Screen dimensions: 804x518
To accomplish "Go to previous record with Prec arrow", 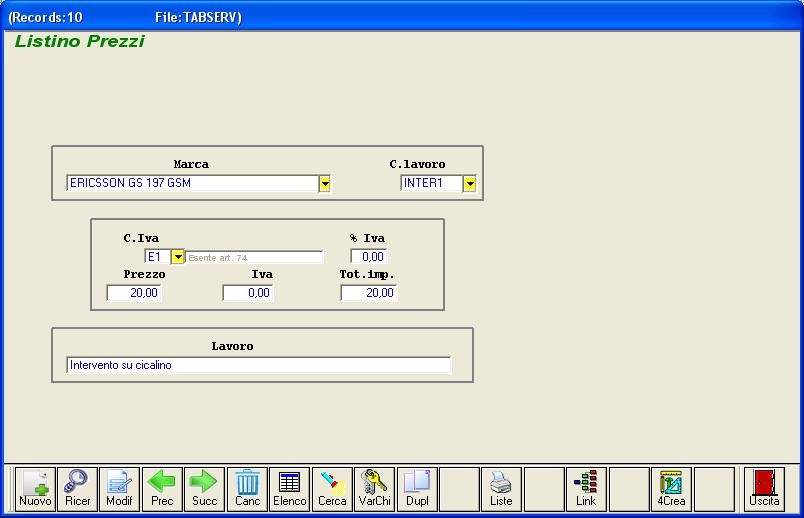I will pyautogui.click(x=162, y=489).
